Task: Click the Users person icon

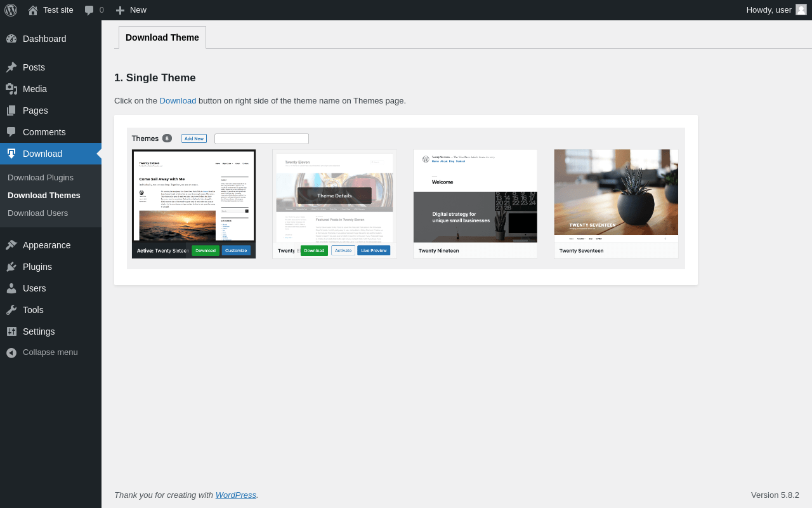Action: (x=11, y=288)
